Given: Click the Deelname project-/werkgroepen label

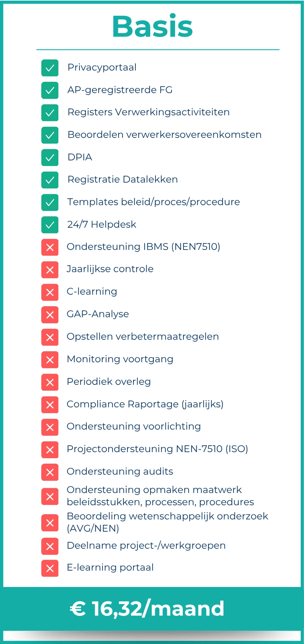Looking at the screenshot, I should (146, 546).
